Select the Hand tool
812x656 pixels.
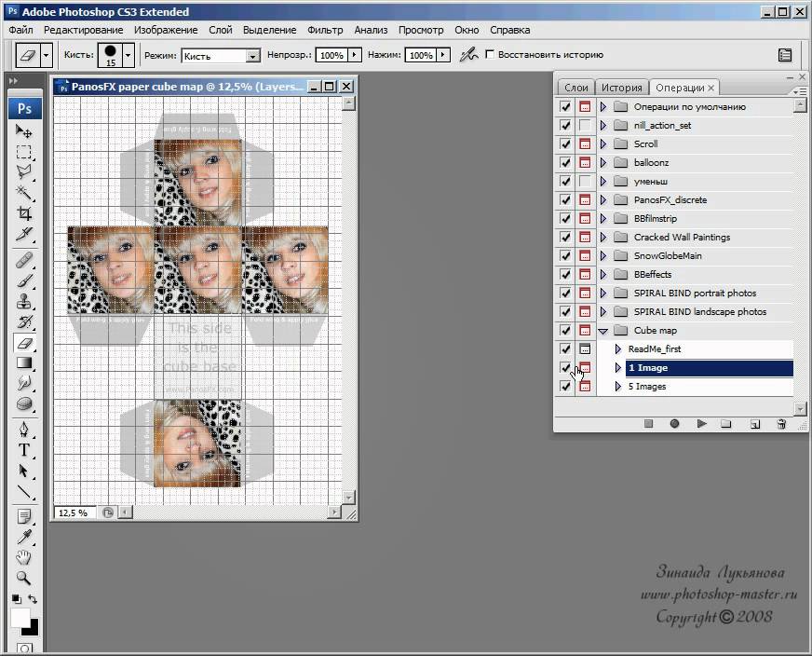pyautogui.click(x=24, y=557)
